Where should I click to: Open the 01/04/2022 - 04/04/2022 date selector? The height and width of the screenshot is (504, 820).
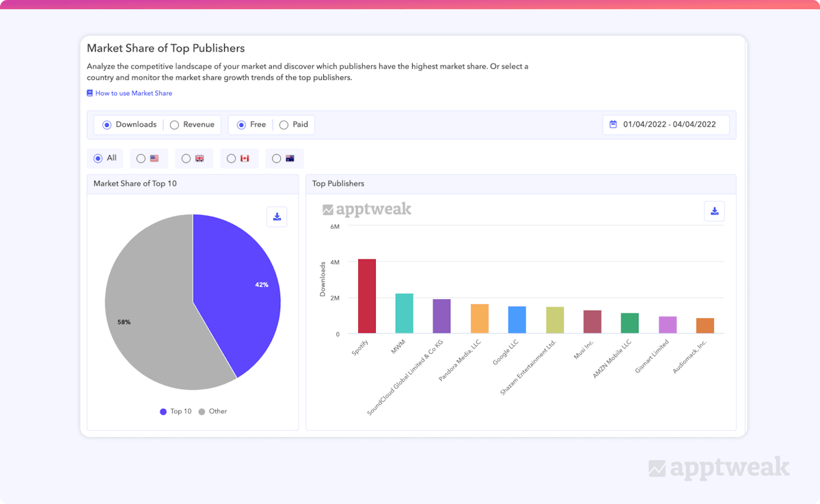666,124
